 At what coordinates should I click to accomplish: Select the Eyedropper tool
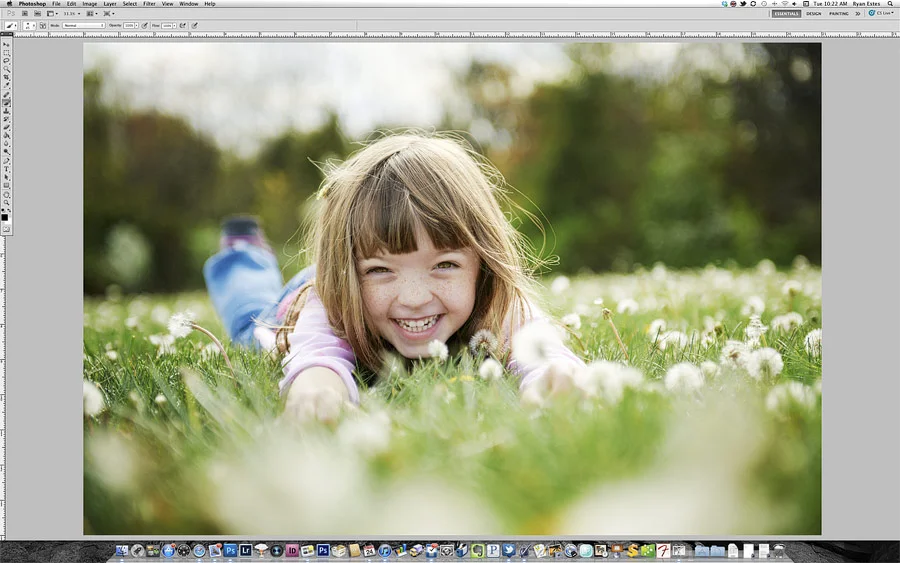6,84
